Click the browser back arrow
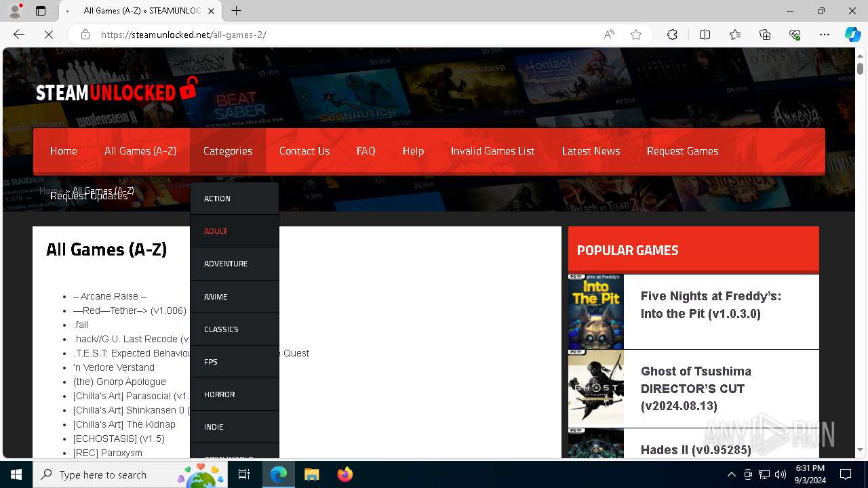868x488 pixels. coord(19,35)
